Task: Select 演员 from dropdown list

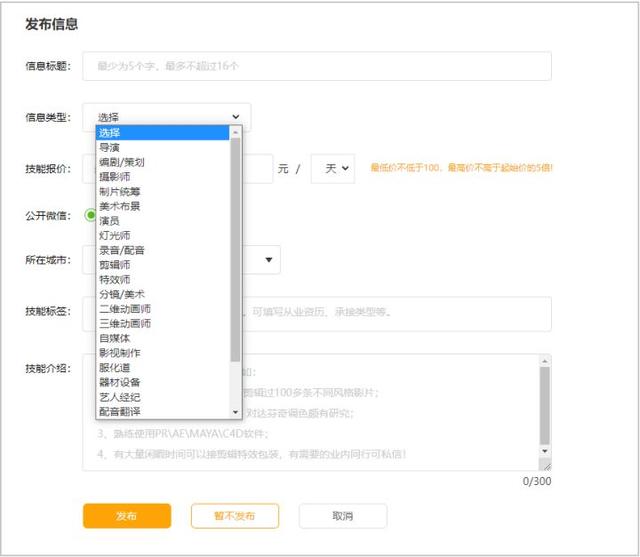Action: pyautogui.click(x=162, y=221)
